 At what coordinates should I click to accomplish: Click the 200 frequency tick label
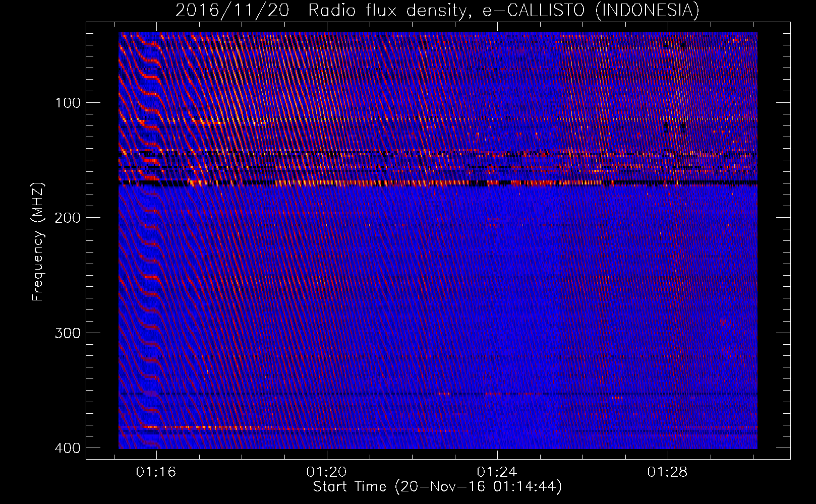pos(68,218)
